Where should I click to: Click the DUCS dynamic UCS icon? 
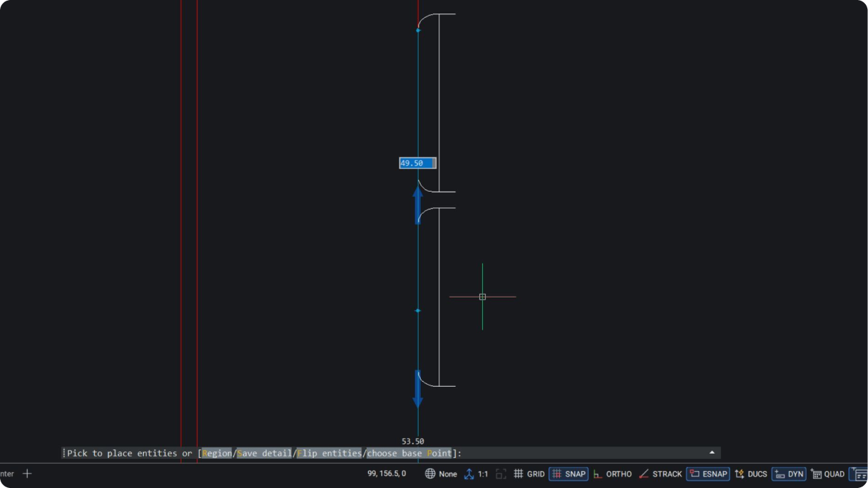pyautogui.click(x=740, y=474)
